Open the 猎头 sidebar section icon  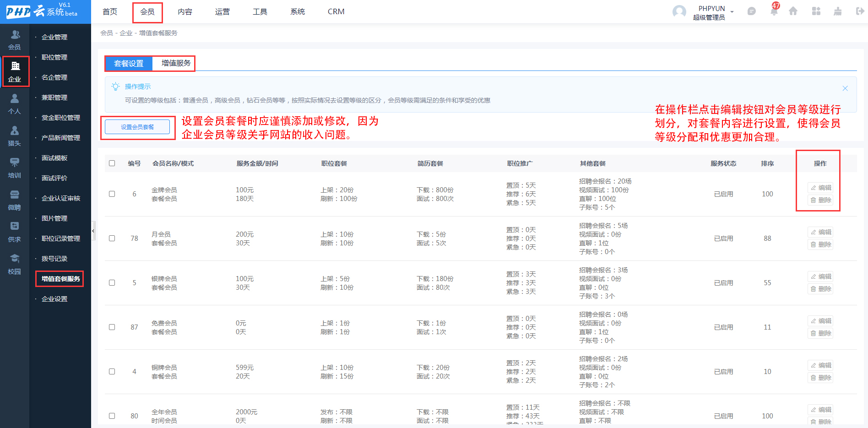pos(15,130)
